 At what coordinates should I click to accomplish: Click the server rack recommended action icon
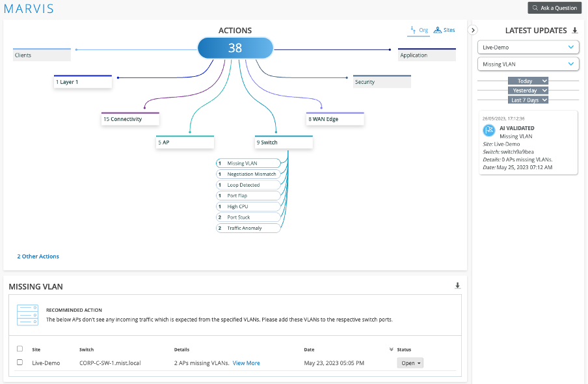pyautogui.click(x=27, y=315)
